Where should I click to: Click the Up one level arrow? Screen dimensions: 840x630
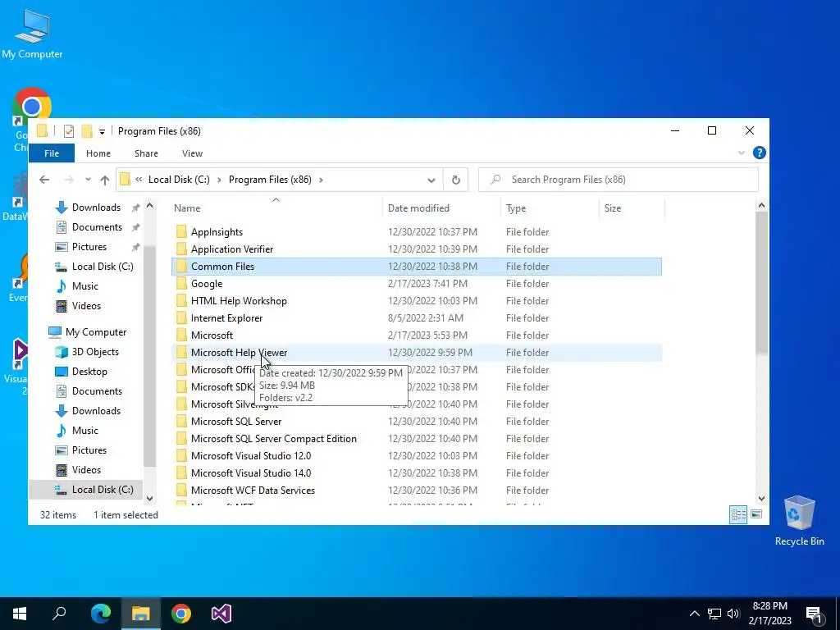(x=105, y=180)
